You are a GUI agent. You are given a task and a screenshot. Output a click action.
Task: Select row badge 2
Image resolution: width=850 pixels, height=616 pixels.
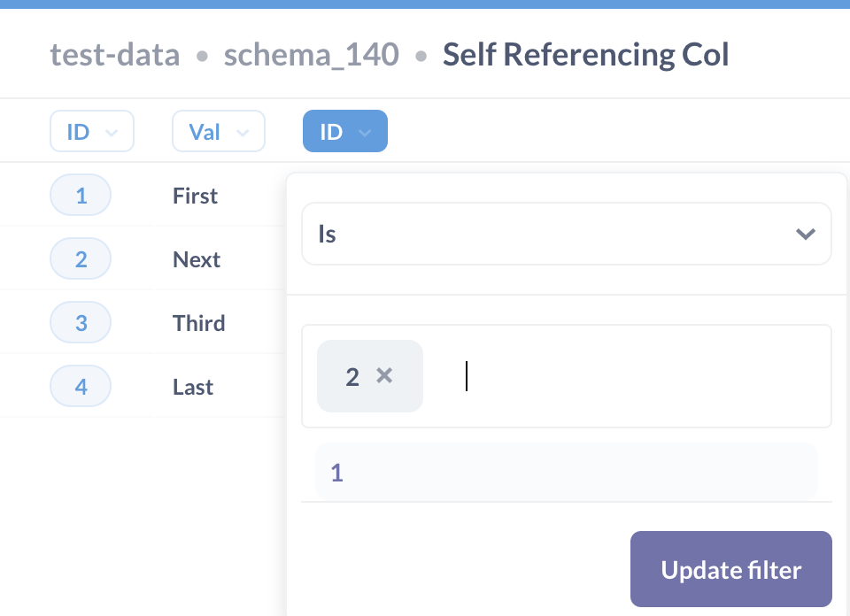pyautogui.click(x=81, y=258)
